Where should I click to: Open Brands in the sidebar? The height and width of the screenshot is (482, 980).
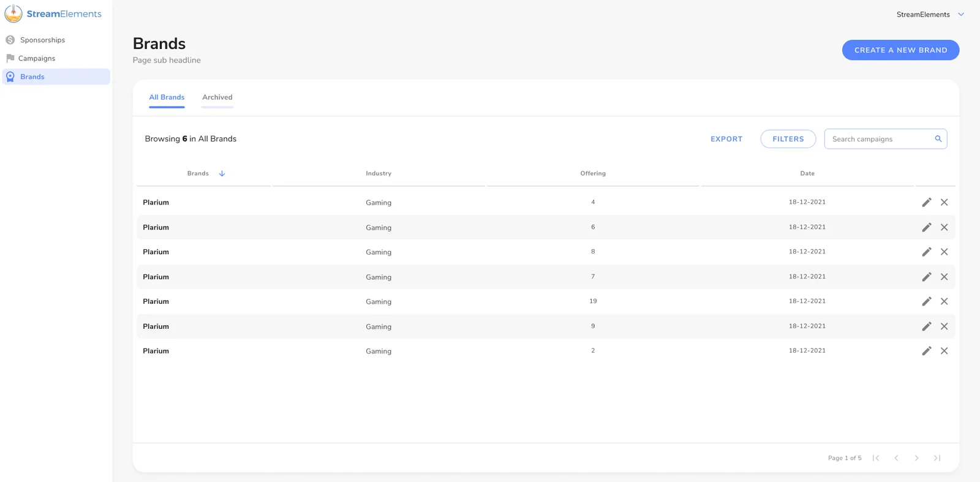pyautogui.click(x=56, y=77)
